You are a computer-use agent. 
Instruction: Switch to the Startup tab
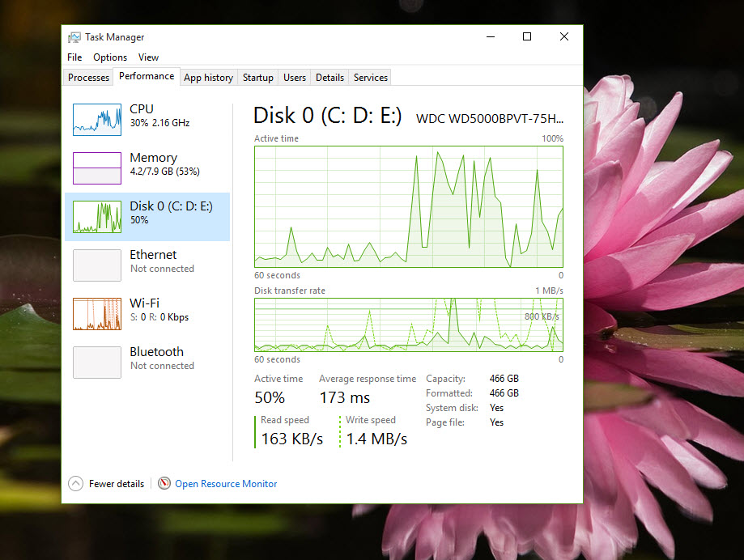tap(257, 77)
